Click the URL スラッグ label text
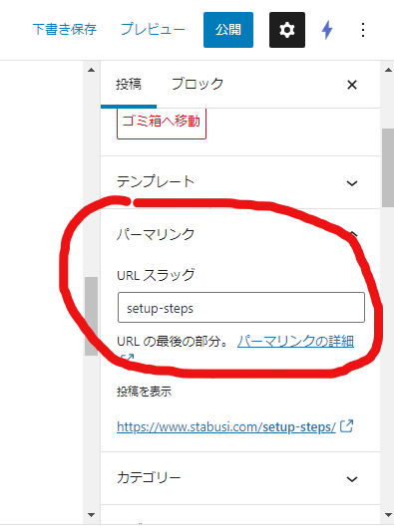Viewport: 394px width, 532px height. 156,275
